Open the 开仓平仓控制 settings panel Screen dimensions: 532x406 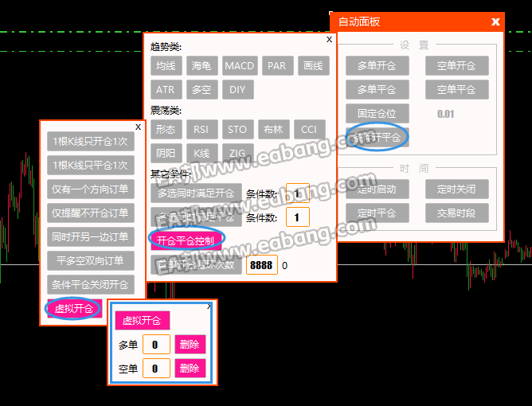pos(185,239)
